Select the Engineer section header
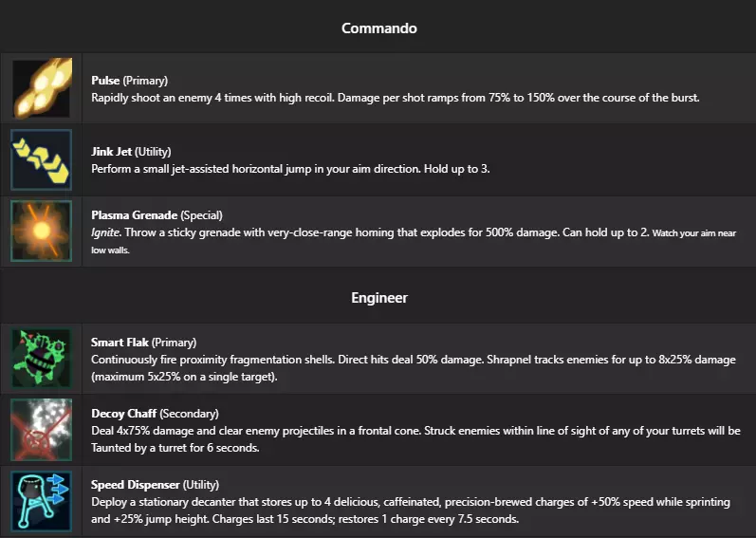Viewport: 756px width, 538px height. point(378,298)
